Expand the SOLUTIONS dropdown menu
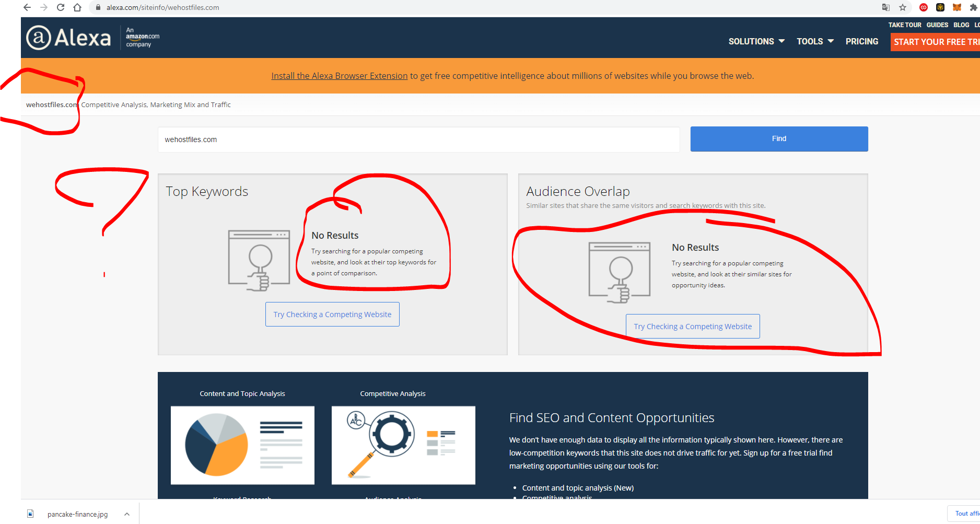The image size is (980, 524). 756,41
